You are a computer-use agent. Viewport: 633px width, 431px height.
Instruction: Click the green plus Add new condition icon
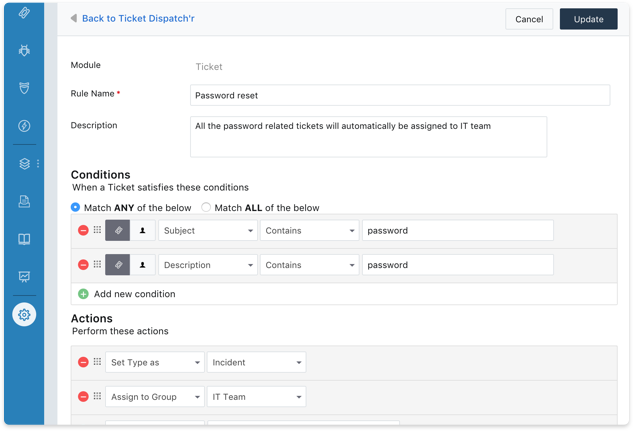83,294
